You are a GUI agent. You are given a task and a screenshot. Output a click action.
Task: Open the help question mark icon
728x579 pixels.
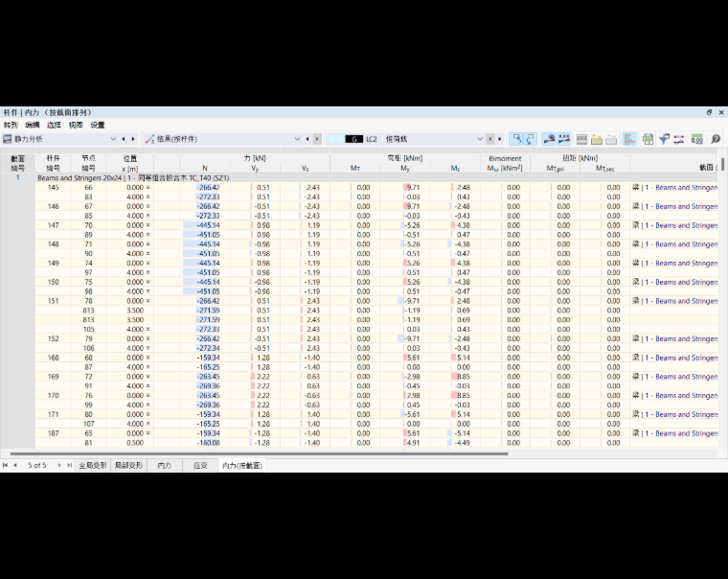click(716, 139)
